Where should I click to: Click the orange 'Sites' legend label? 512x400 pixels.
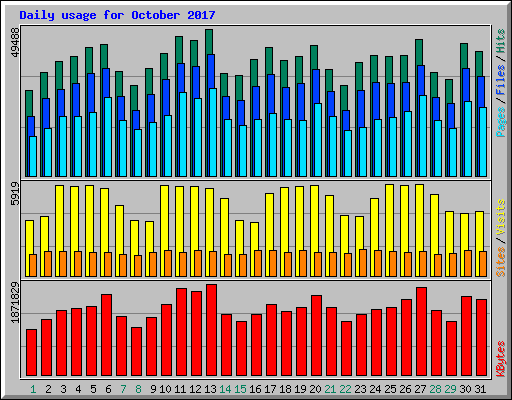[501, 262]
